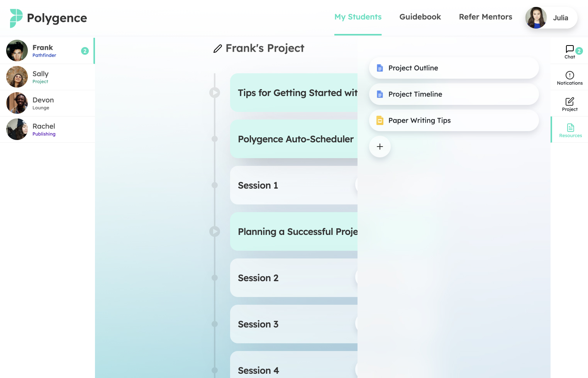This screenshot has width=588, height=378.
Task: Open Julia's profile menu
Action: (551, 18)
